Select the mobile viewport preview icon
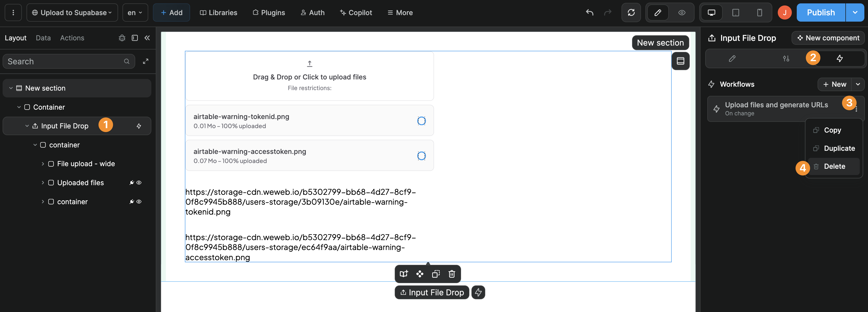The width and height of the screenshot is (868, 312). coord(759,13)
